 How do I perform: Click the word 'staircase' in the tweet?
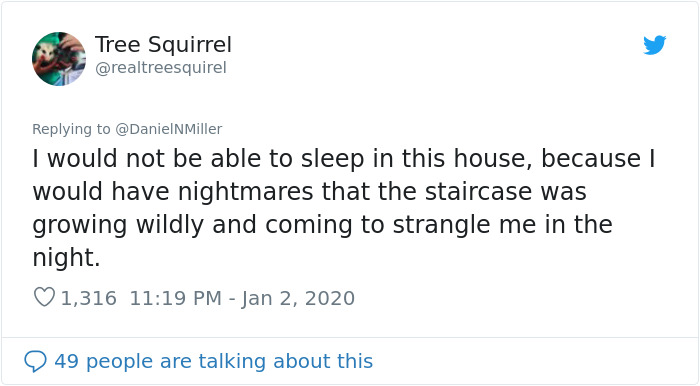(x=478, y=191)
